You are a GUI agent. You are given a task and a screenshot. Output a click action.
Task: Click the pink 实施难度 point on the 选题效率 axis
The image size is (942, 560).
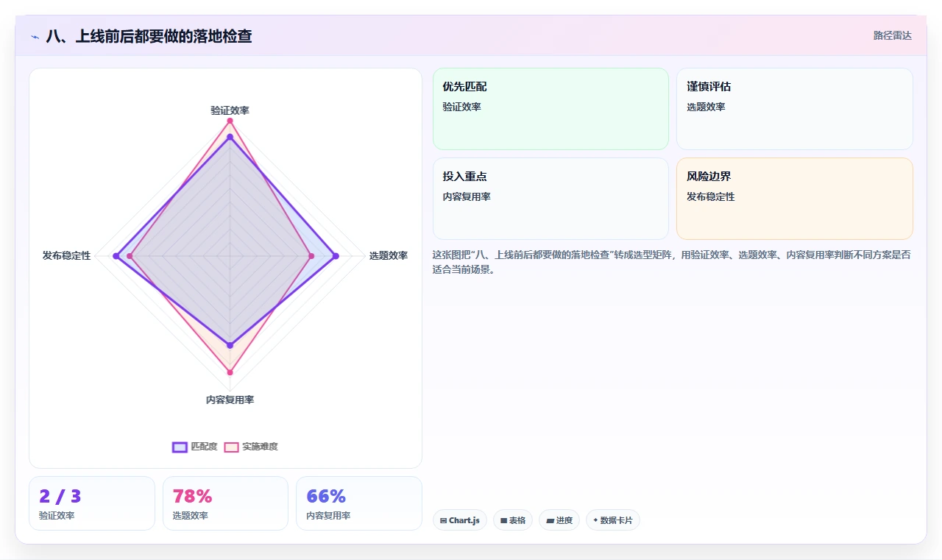[311, 256]
